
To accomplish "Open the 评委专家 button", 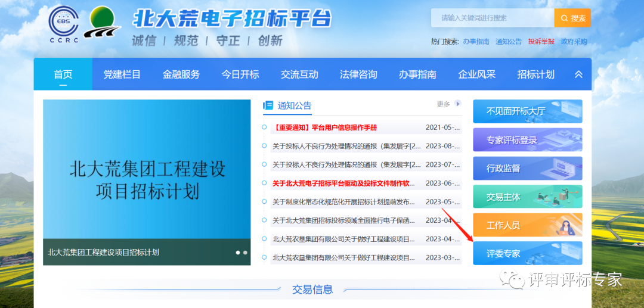I will 527,253.
